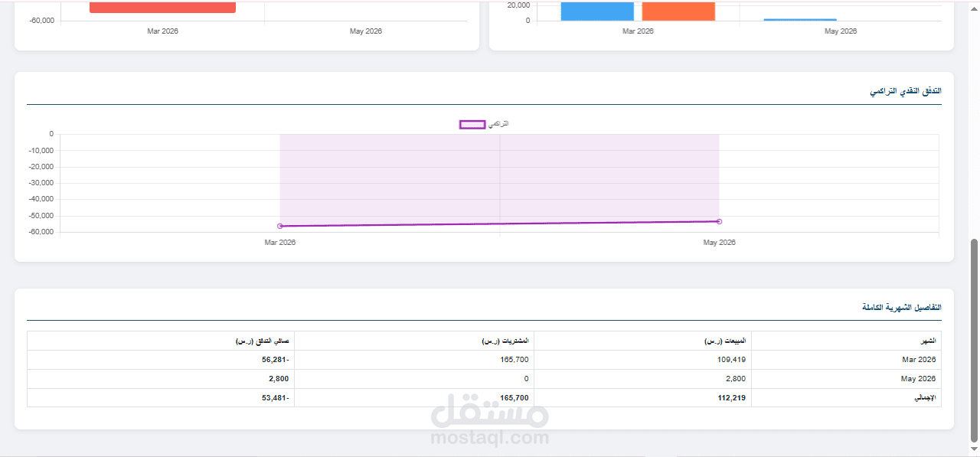Click May 2026 label under top-left chart
This screenshot has width=980, height=457.
[366, 31]
